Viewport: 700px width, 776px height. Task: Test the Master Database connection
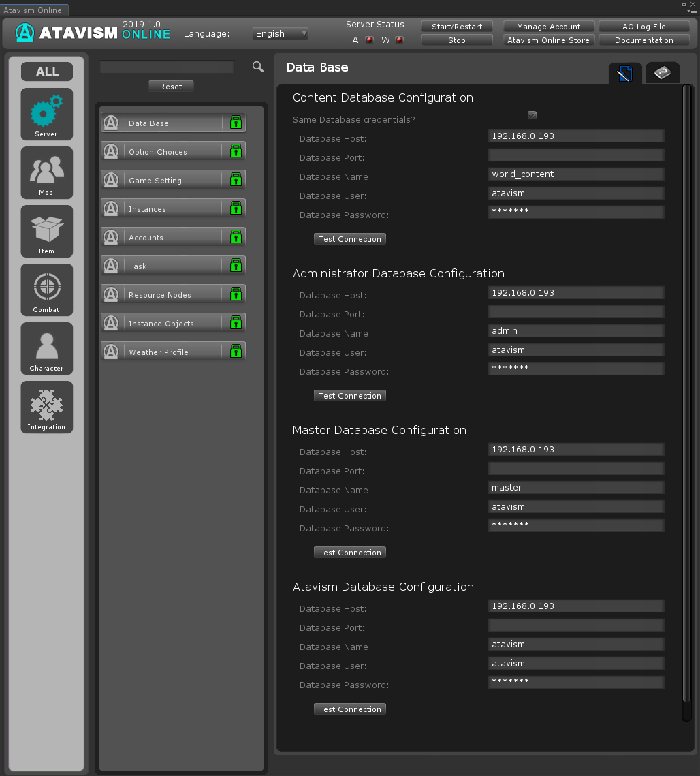350,553
